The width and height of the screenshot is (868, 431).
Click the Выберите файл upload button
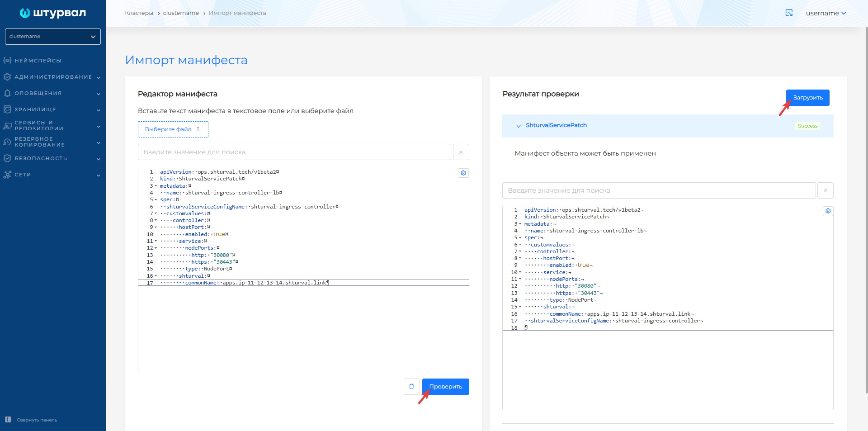pos(173,129)
